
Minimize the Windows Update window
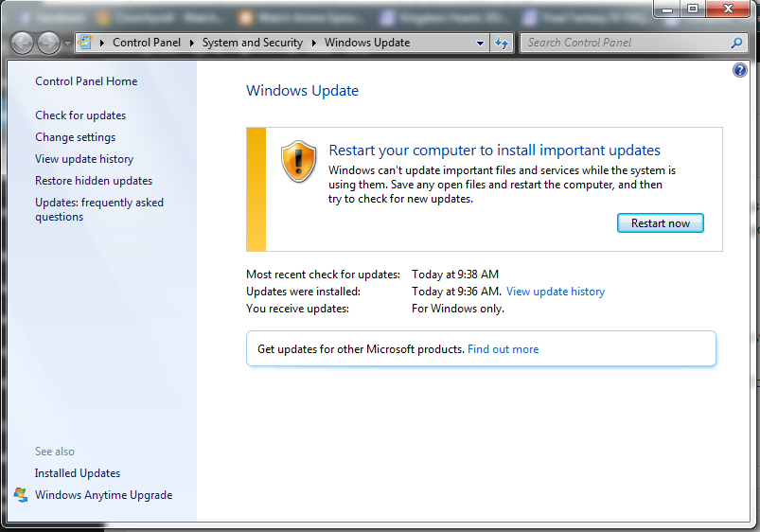[667, 9]
